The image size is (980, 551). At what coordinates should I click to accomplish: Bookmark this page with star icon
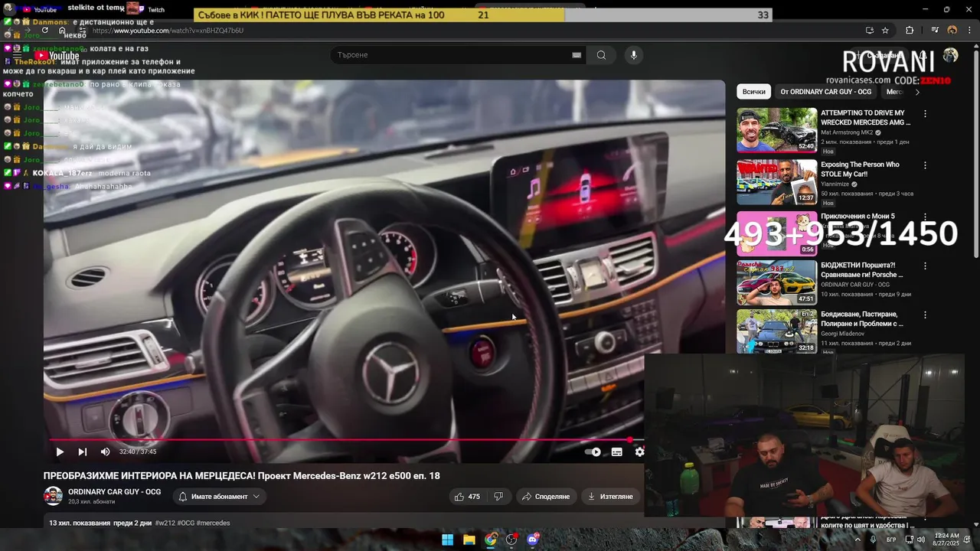click(885, 31)
